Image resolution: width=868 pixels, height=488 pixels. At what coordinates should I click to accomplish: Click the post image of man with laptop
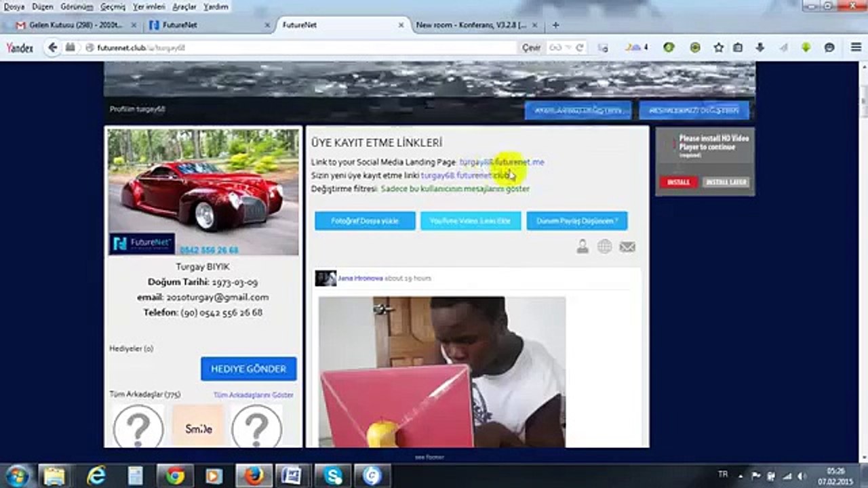coord(442,372)
